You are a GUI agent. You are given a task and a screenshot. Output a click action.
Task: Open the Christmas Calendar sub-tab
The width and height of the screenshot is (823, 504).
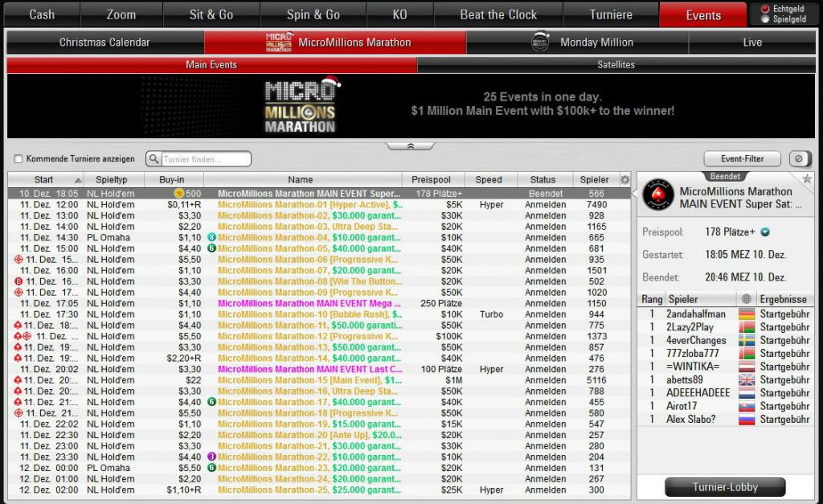105,42
